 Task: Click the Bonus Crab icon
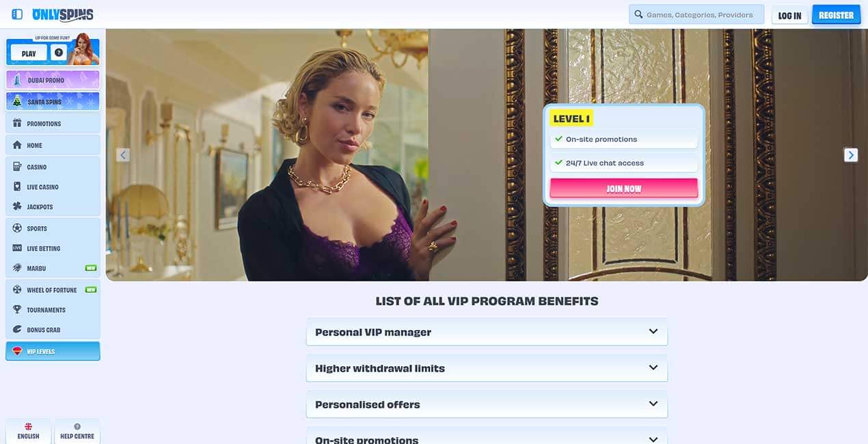point(17,329)
